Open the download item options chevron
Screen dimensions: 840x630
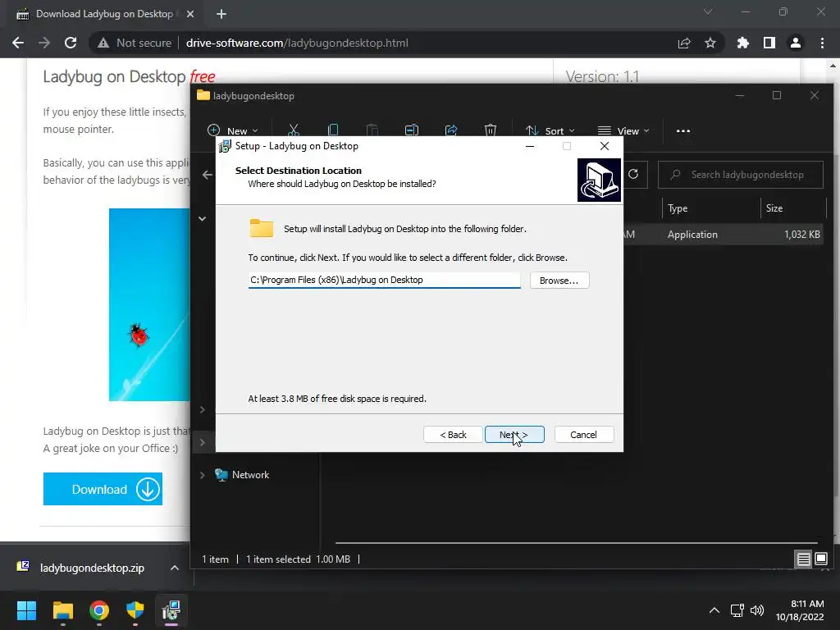175,568
